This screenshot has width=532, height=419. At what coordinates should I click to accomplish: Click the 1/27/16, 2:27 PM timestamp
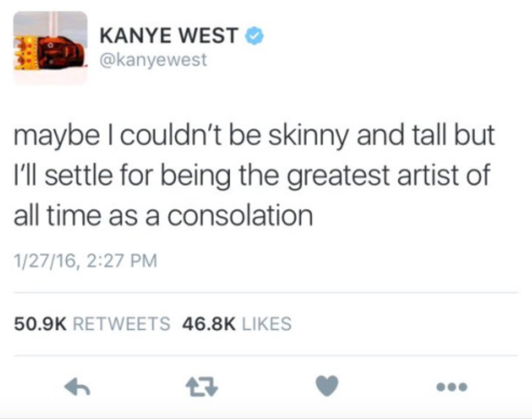(86, 261)
